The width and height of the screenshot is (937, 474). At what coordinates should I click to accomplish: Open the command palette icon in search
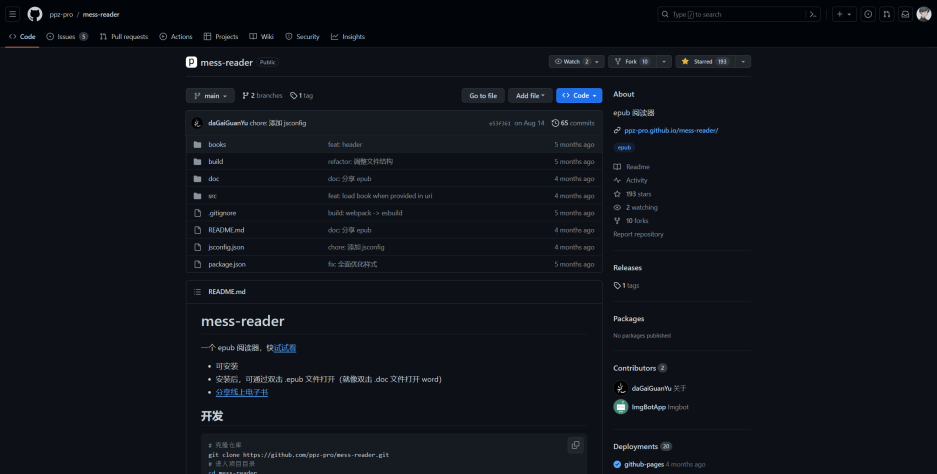pyautogui.click(x=813, y=14)
